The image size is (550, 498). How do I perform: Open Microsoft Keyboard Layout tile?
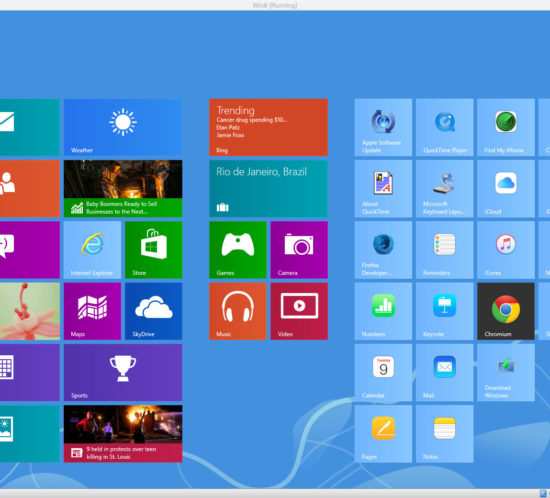tap(445, 189)
